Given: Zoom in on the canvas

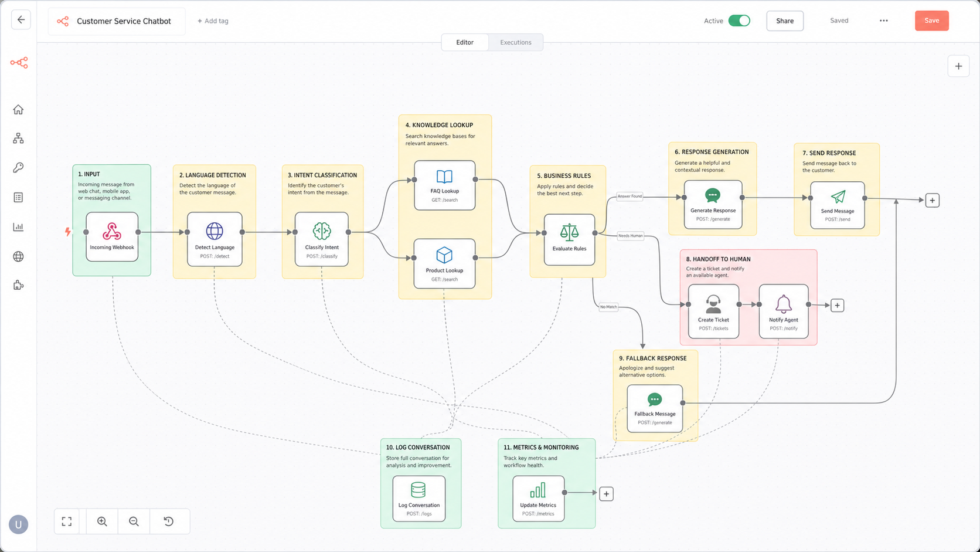Looking at the screenshot, I should click(102, 521).
